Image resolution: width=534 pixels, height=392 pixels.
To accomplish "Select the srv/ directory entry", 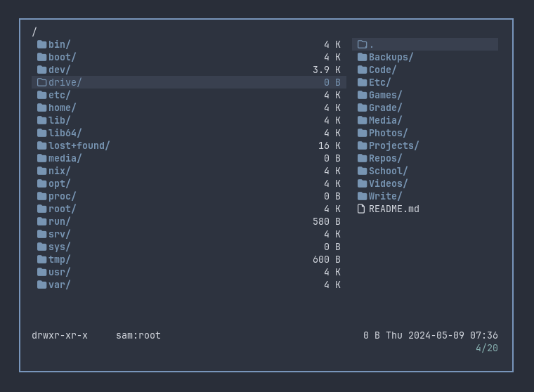I will tap(59, 234).
